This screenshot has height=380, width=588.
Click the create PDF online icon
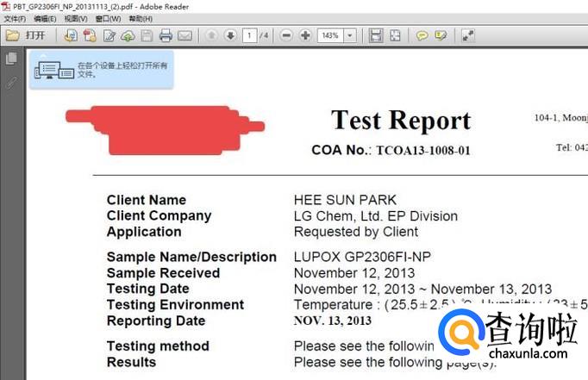pos(90,35)
